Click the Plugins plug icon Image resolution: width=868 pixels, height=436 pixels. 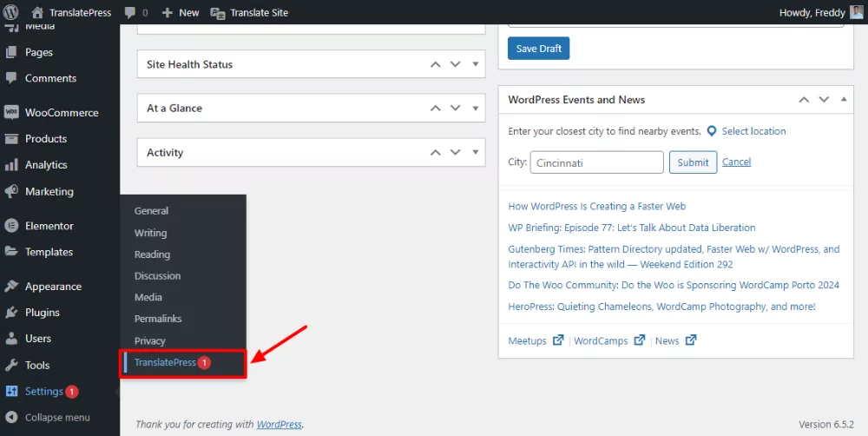point(11,313)
